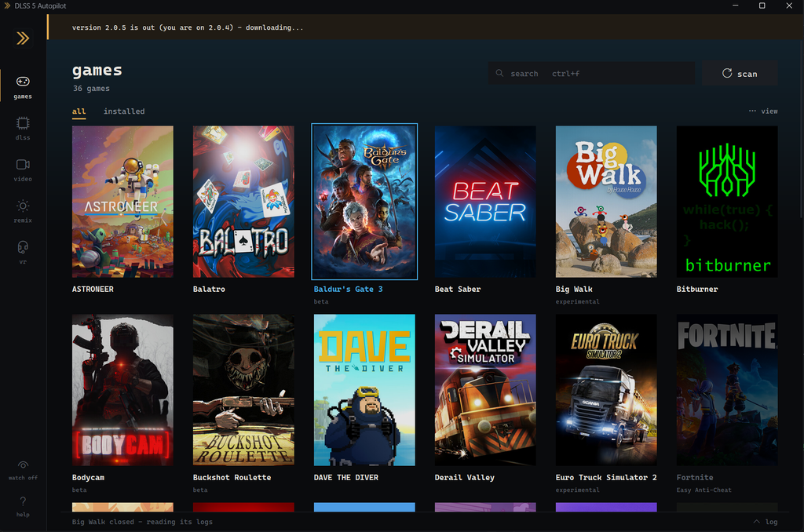804x532 pixels.
Task: Click the Balatro title text
Action: [x=209, y=289]
